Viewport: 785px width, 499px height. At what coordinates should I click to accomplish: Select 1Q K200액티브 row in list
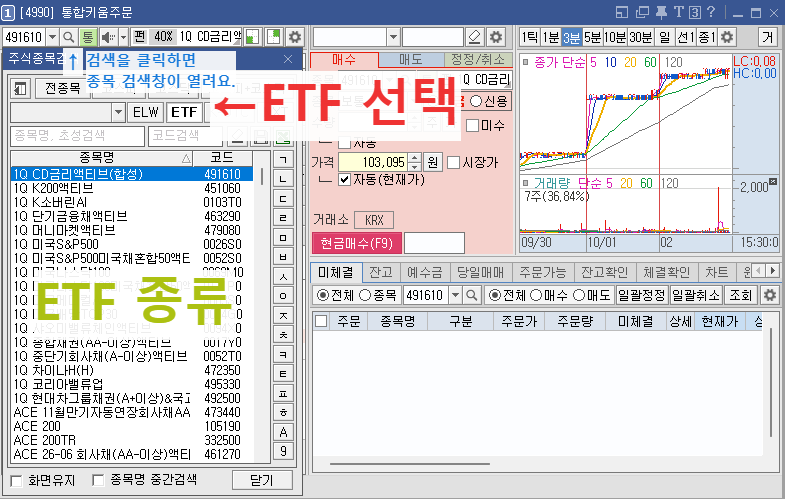[132, 188]
